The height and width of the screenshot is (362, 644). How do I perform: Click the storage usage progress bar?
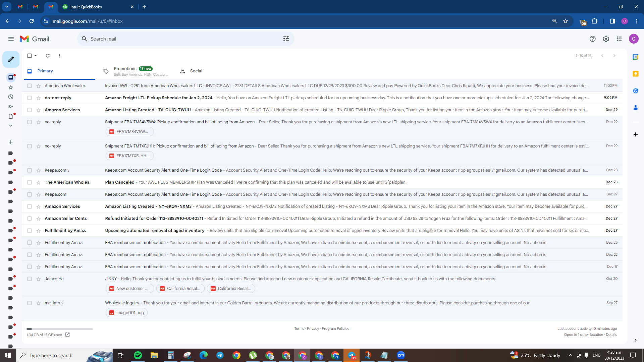click(60, 329)
